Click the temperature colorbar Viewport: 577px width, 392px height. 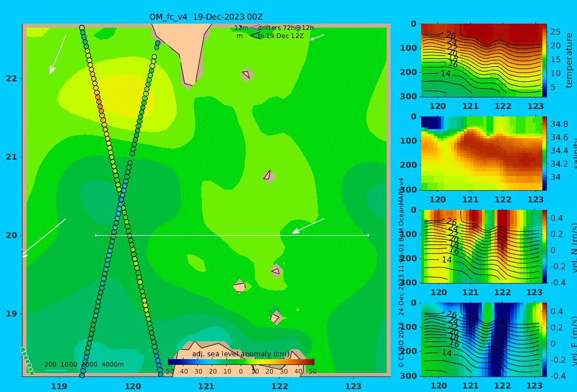[544, 61]
